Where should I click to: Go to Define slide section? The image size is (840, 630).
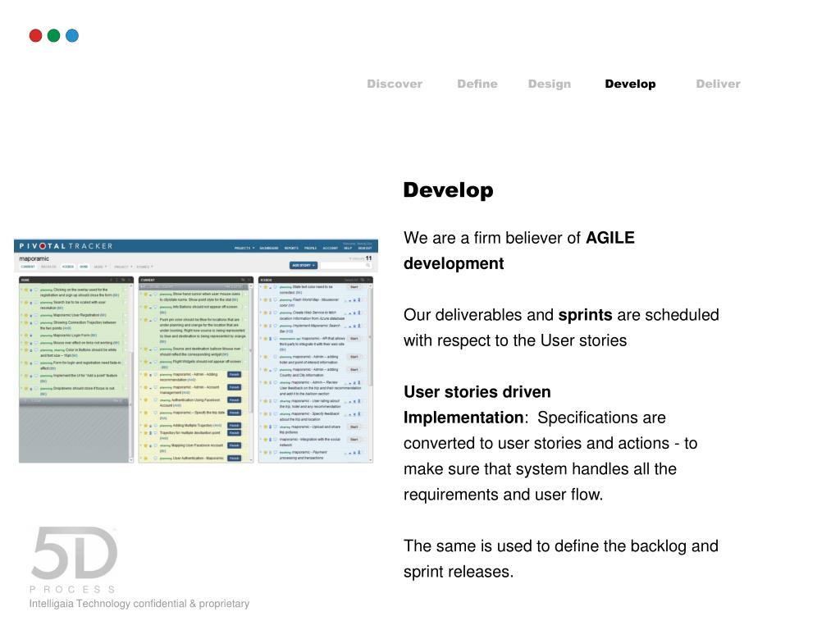pos(477,84)
